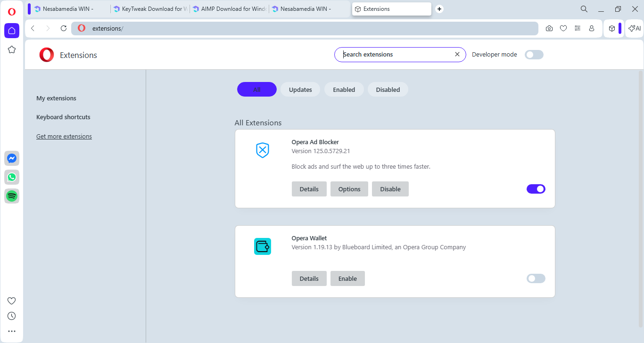Click into the Search extensions field
The height and width of the screenshot is (343, 644).
click(x=396, y=55)
